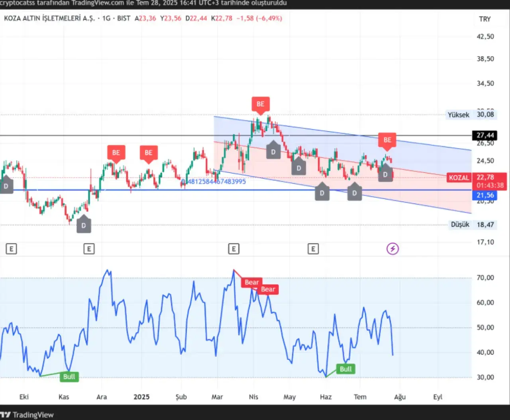The image size is (510, 420).
Task: Select the D marker directly under the April peak
Action: point(273,152)
